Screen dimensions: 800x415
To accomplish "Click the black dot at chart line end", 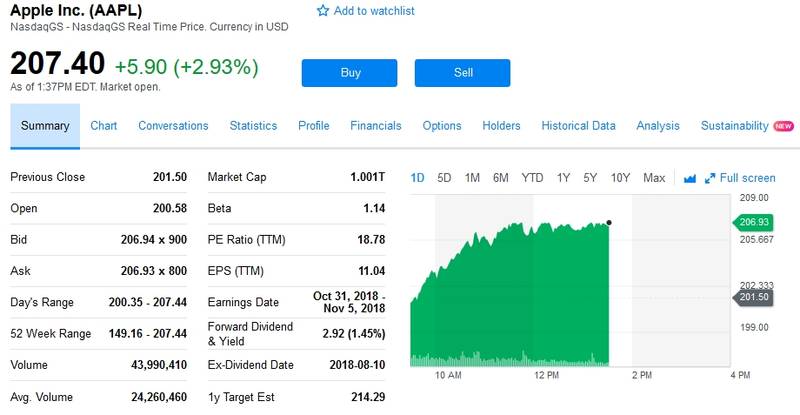I will click(609, 223).
